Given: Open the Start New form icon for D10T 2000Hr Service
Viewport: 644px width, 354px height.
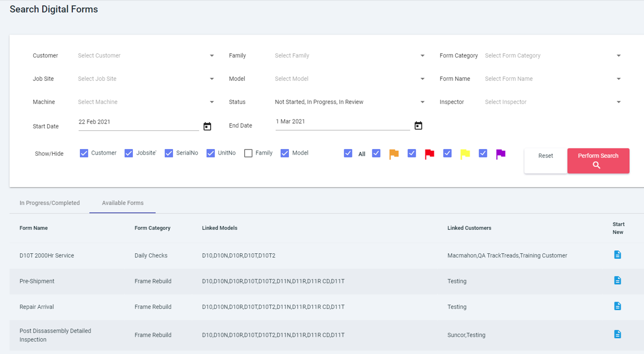Looking at the screenshot, I should point(618,255).
